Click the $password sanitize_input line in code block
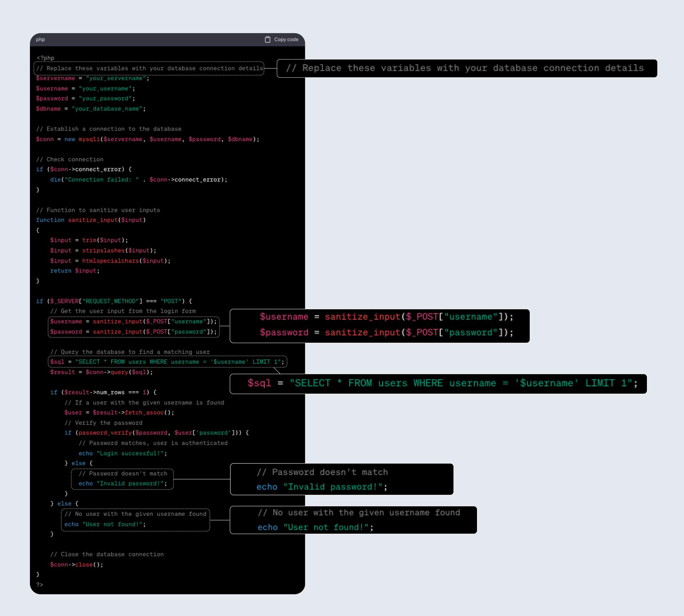Screen dimensions: 684x616 click(x=133, y=332)
